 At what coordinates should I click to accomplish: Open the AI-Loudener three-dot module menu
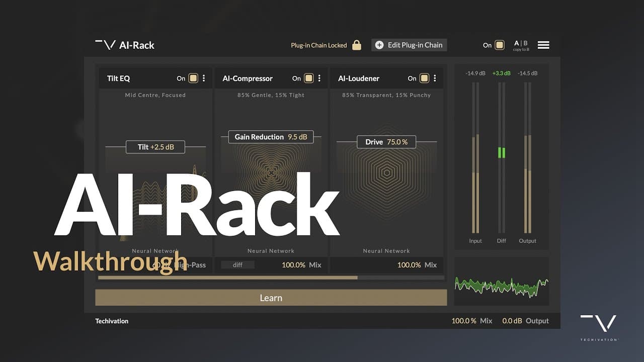[x=435, y=78]
